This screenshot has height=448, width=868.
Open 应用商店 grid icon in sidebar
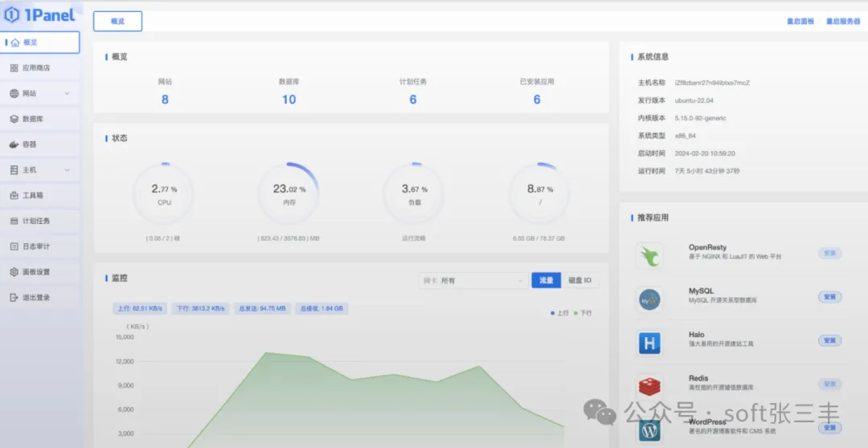click(x=14, y=68)
